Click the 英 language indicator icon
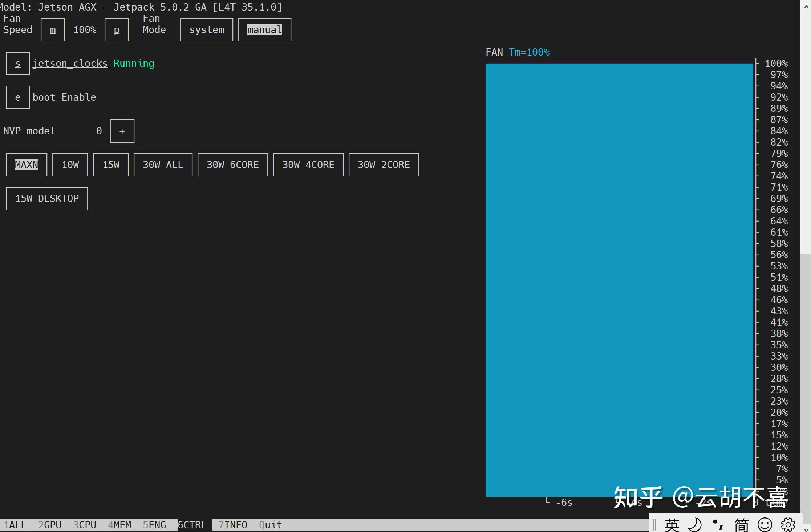The width and height of the screenshot is (811, 532). point(672,525)
